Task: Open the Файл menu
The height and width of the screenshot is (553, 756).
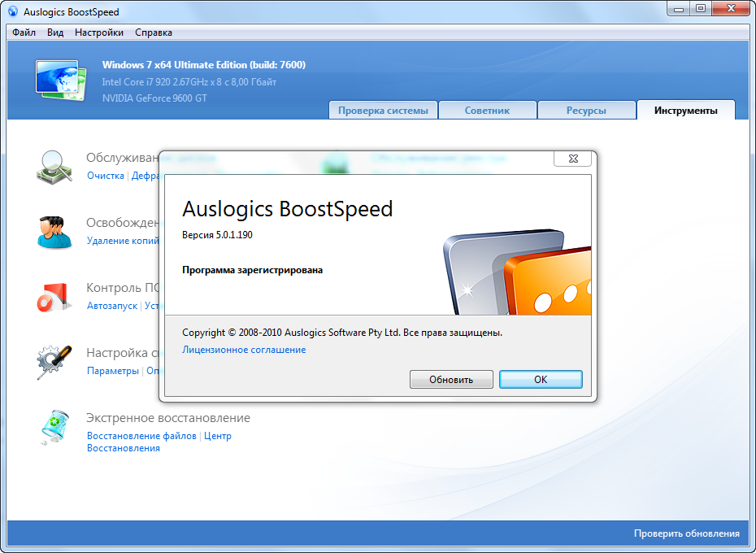Action: [24, 33]
